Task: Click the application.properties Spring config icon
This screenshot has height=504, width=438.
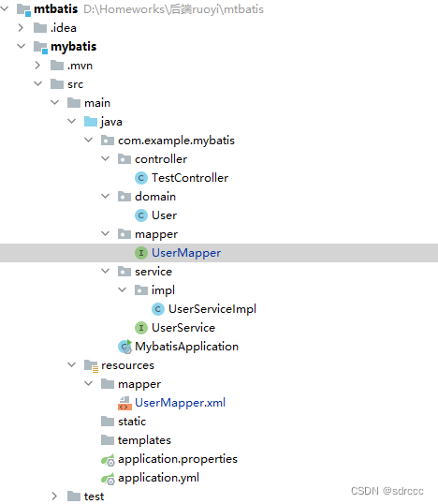Action: pos(108,460)
